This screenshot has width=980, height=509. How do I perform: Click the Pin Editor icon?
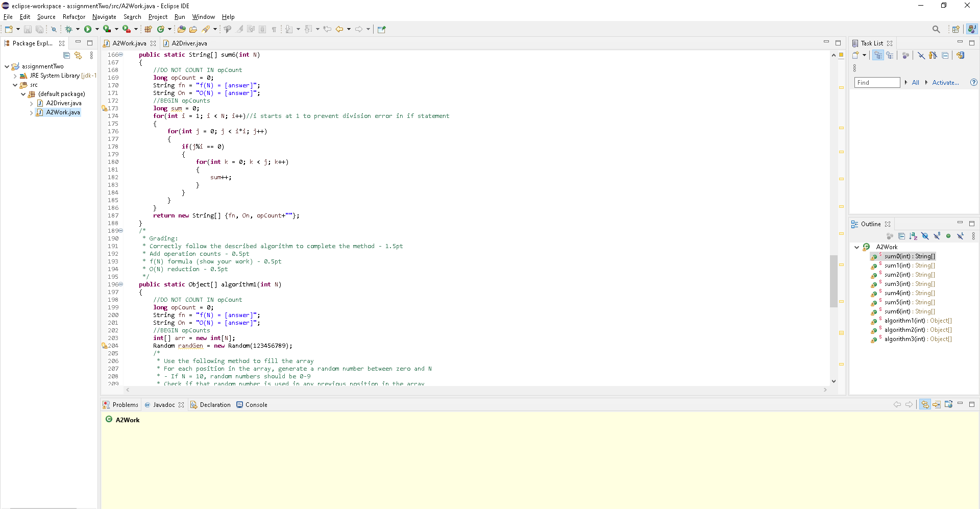coord(381,29)
